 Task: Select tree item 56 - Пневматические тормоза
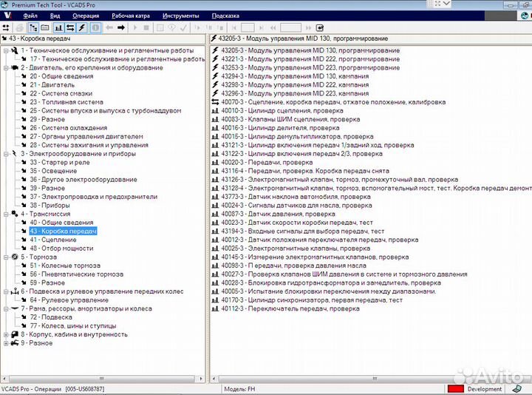point(76,274)
